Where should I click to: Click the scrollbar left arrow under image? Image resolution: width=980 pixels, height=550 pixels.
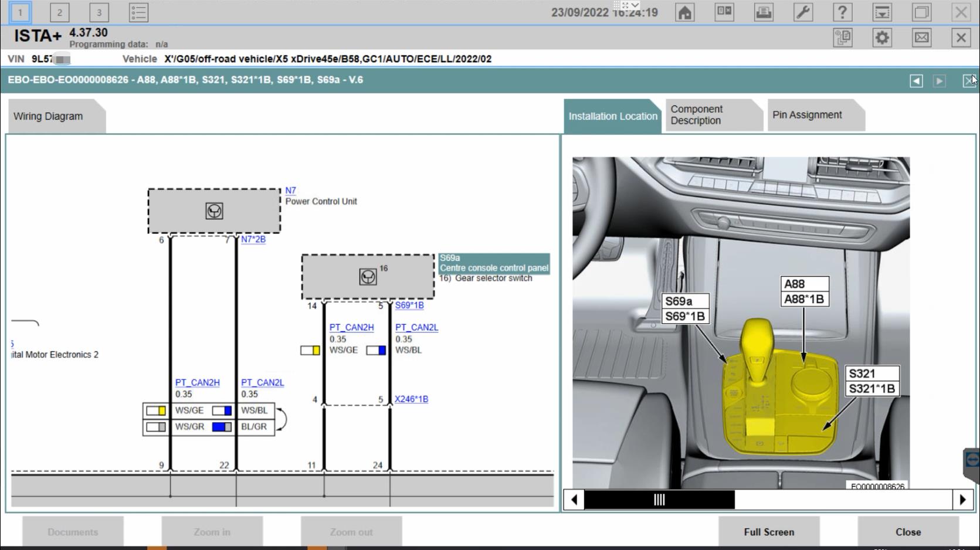point(574,500)
